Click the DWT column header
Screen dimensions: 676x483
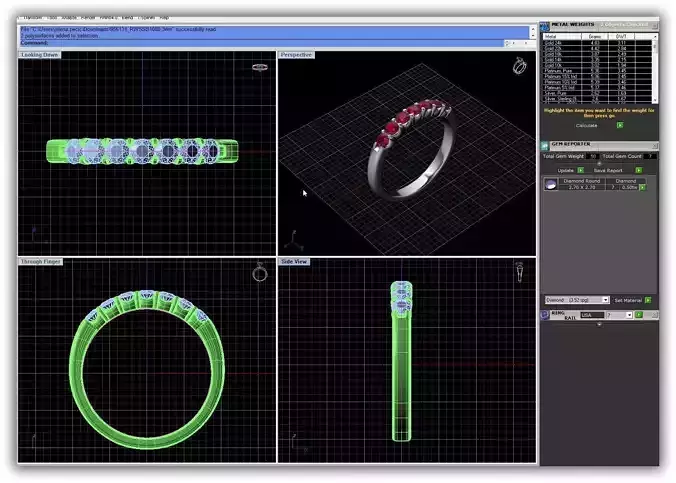pyautogui.click(x=621, y=37)
